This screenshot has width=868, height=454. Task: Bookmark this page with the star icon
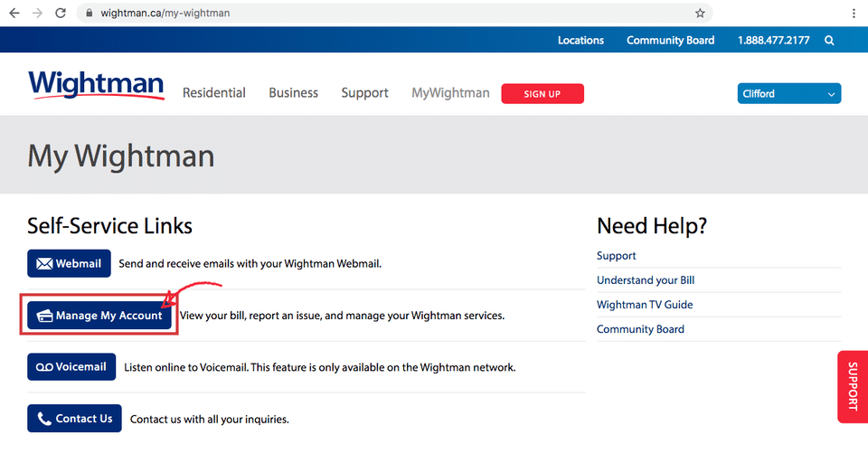pos(700,13)
